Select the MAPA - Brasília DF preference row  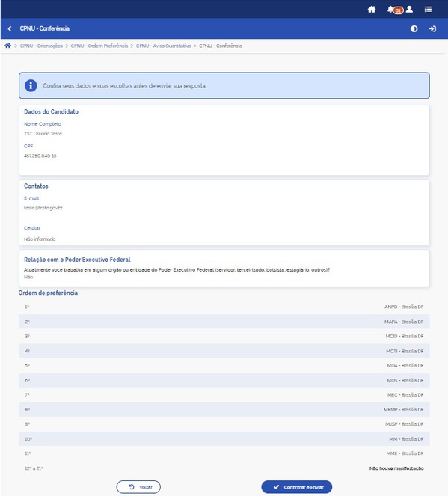pyautogui.click(x=224, y=322)
